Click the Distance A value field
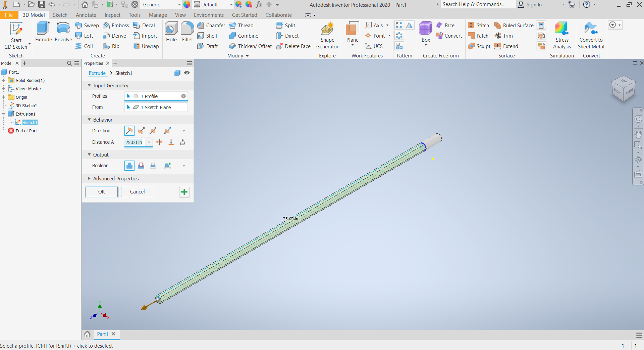 pyautogui.click(x=136, y=142)
